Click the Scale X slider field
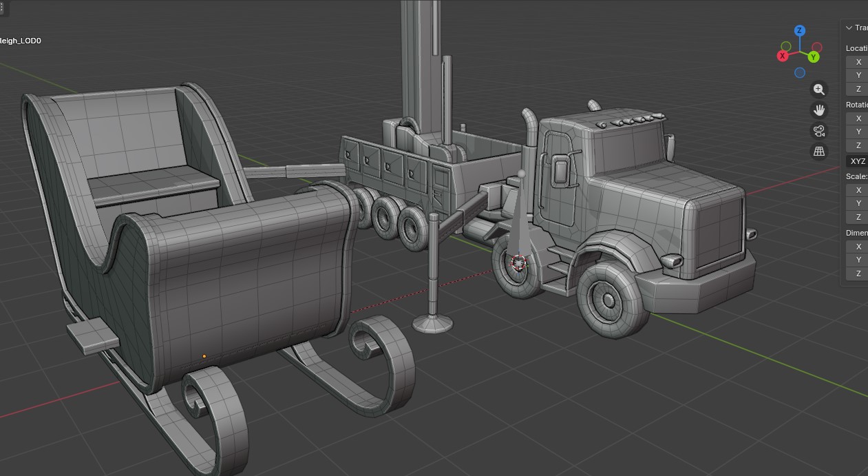The width and height of the screenshot is (868, 476). 860,189
